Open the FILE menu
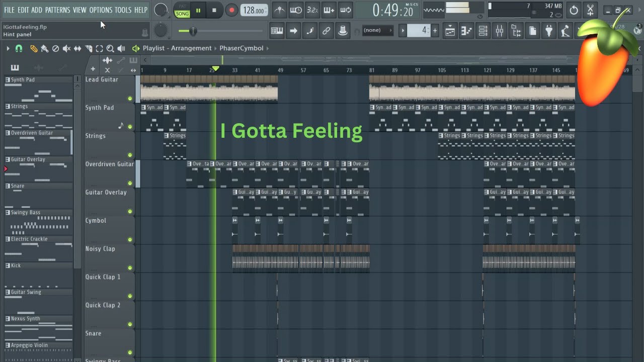Image resolution: width=644 pixels, height=362 pixels. (9, 10)
